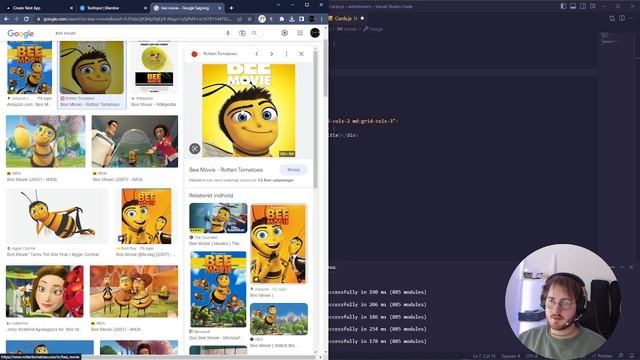Select image of woman with red flowers
The height and width of the screenshot is (360, 640).
tap(45, 291)
